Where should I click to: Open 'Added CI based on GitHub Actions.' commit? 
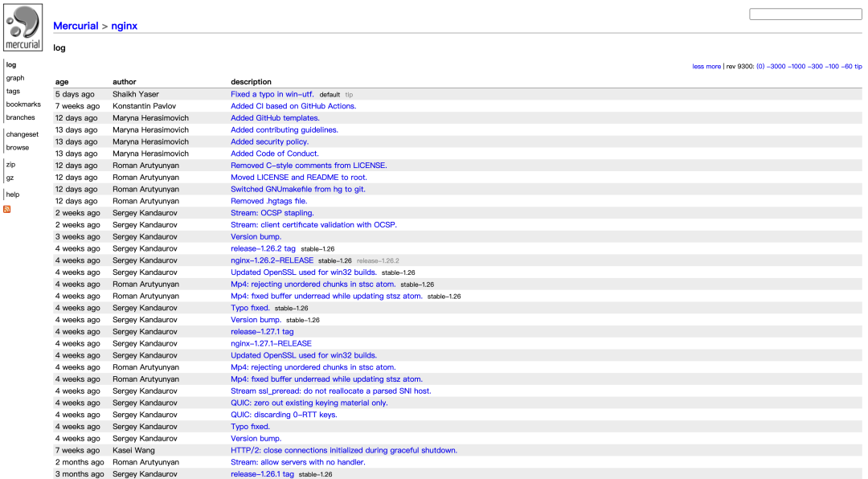(293, 106)
